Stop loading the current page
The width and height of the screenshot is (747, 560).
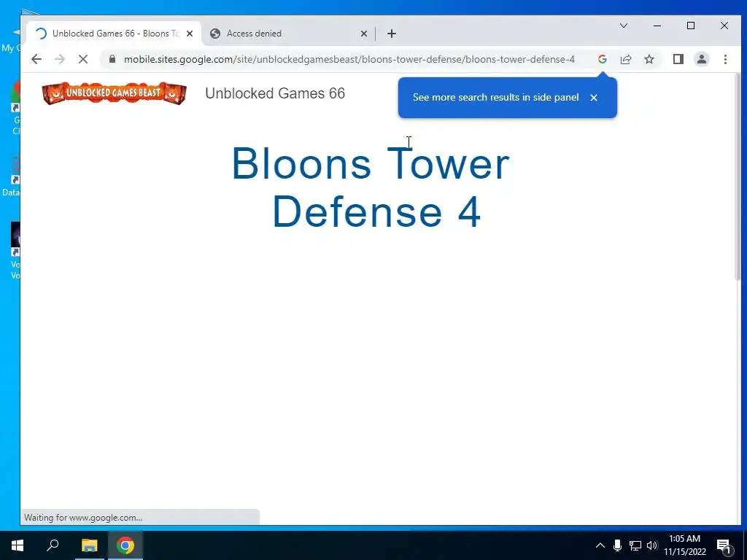(x=83, y=59)
